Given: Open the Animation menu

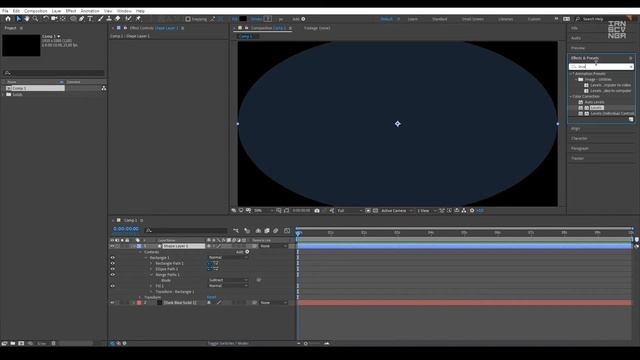Looking at the screenshot, I should [90, 11].
